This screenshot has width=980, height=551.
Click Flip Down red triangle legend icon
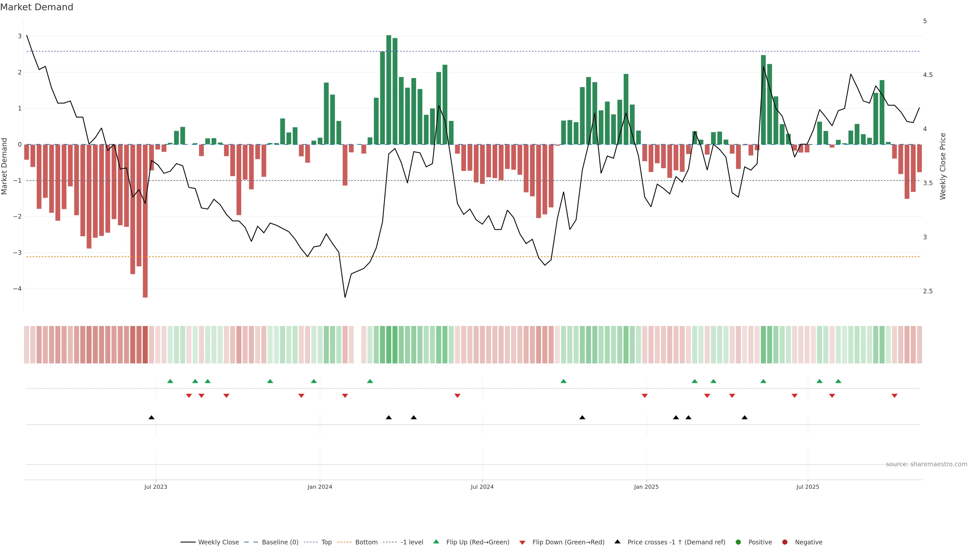522,543
